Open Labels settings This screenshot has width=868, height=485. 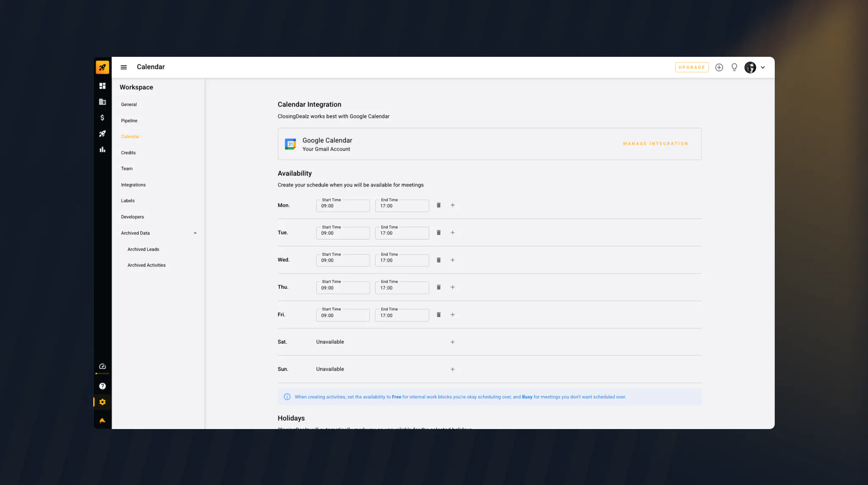tap(128, 201)
